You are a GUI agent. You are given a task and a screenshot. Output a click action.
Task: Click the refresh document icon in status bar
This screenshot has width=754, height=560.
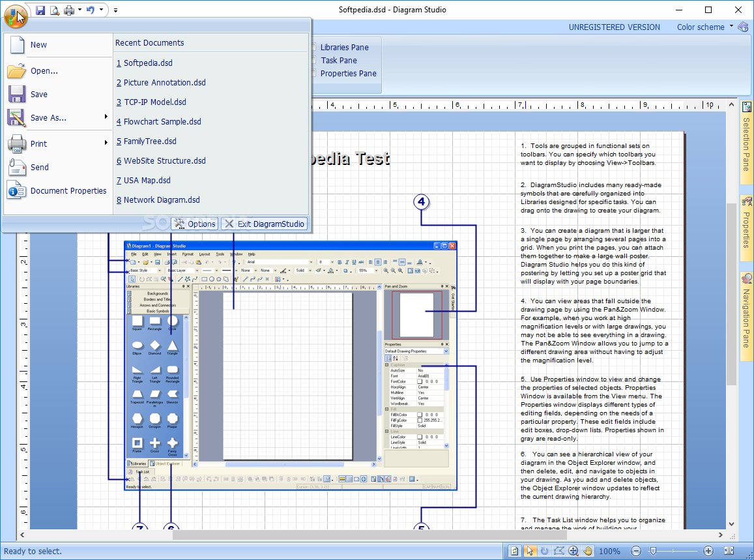pyautogui.click(x=515, y=551)
